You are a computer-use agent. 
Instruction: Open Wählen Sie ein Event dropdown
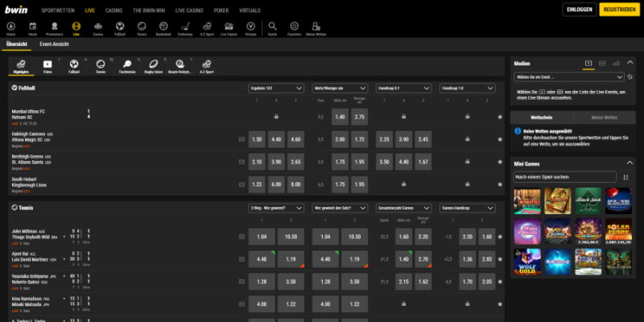569,76
